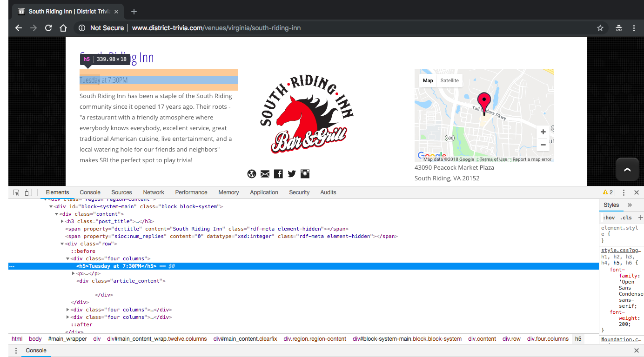The image size is (644, 357).
Task: Click the selected row ellipsis dots
Action: [12, 266]
